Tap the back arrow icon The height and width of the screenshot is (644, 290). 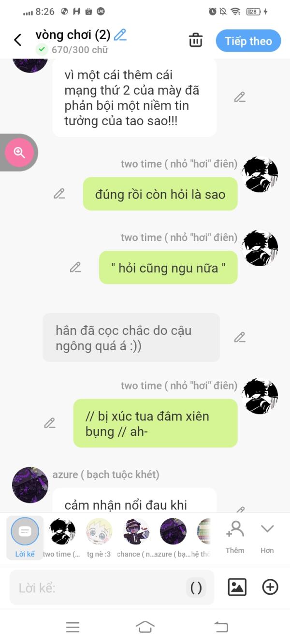point(18,40)
